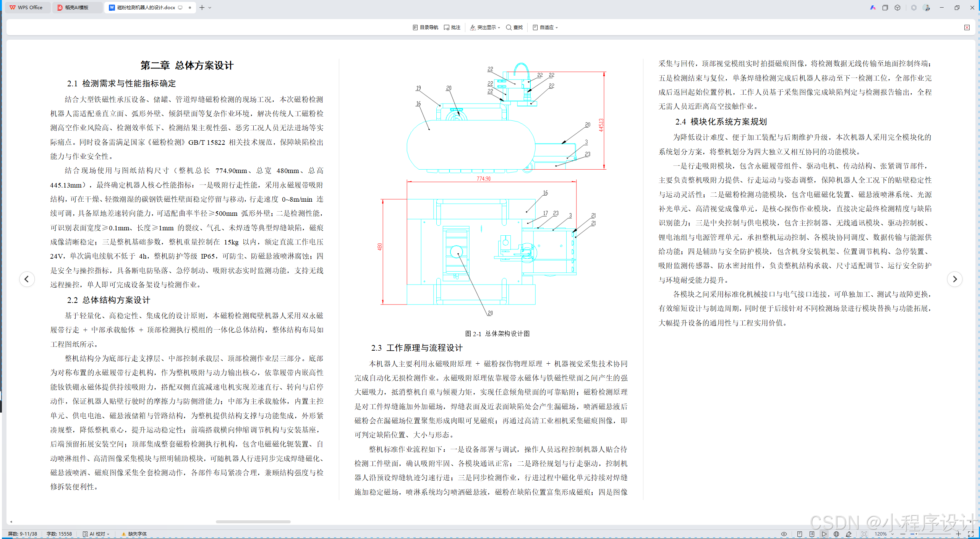
Task: Click the section heading 2.2 总体结构方案设计
Action: coord(109,300)
